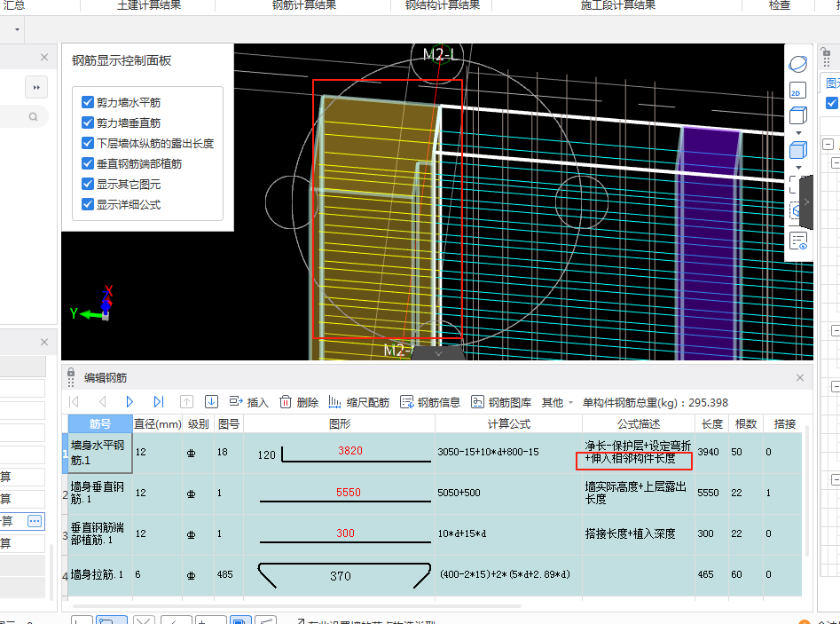
Task: Toggle 垂直钢筋端部植筋 checkbox
Action: (88, 163)
